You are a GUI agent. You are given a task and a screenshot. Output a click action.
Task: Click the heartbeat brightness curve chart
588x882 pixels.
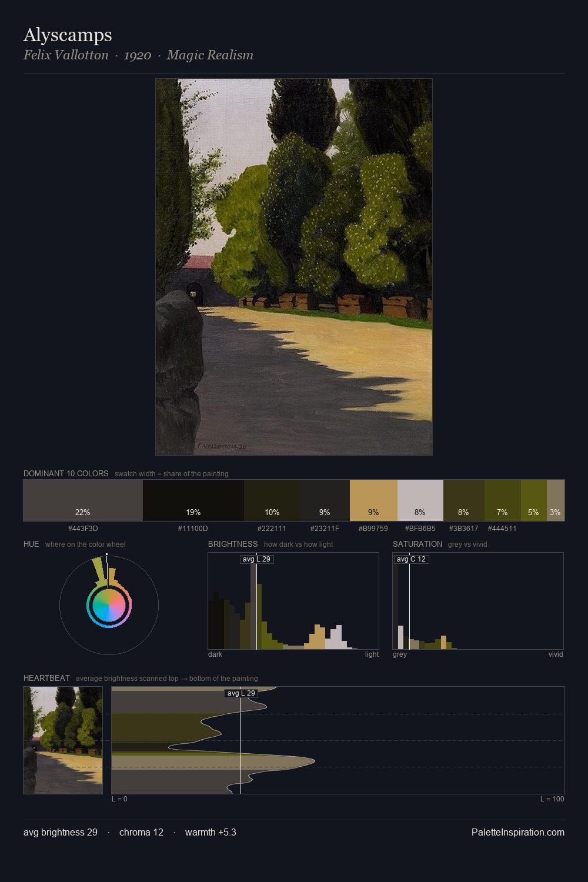coord(338,740)
